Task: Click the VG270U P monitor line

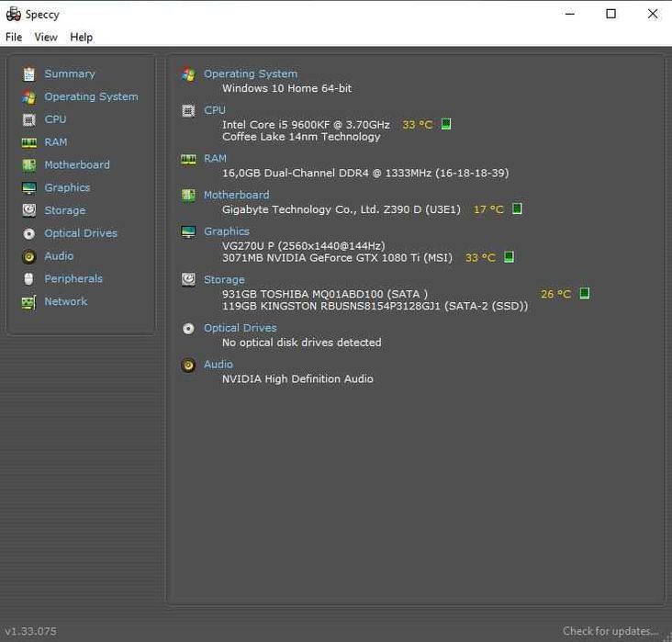Action: coord(304,246)
